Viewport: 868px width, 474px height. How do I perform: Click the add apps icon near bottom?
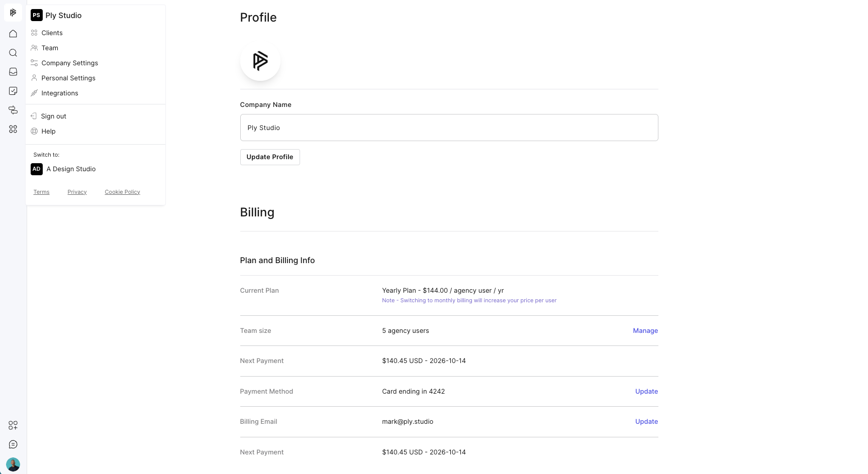point(13,425)
